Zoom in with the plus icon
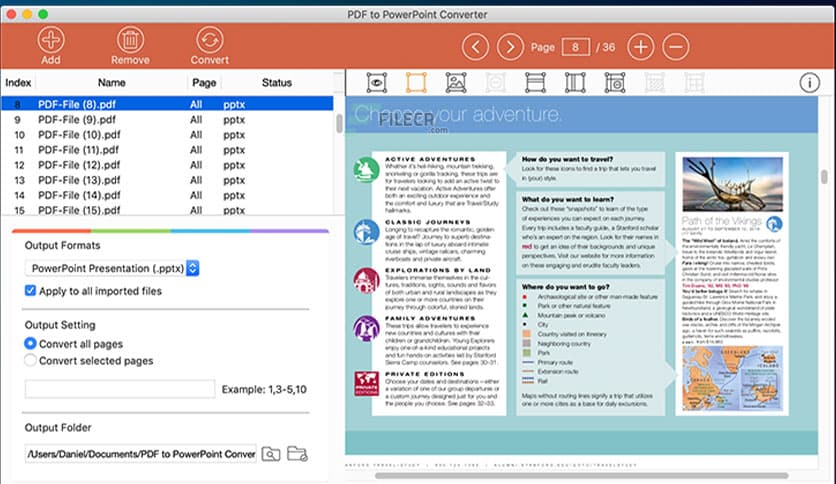The width and height of the screenshot is (836, 484). tap(640, 47)
